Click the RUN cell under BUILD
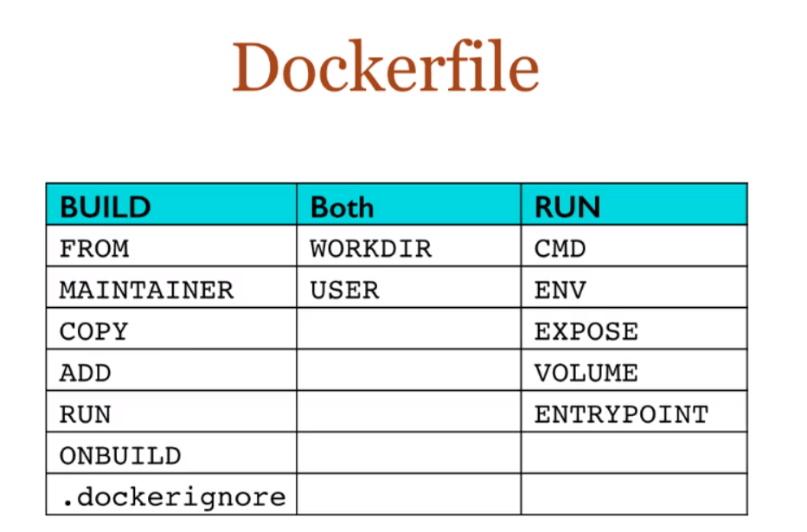This screenshot has height=532, width=807. point(171,412)
